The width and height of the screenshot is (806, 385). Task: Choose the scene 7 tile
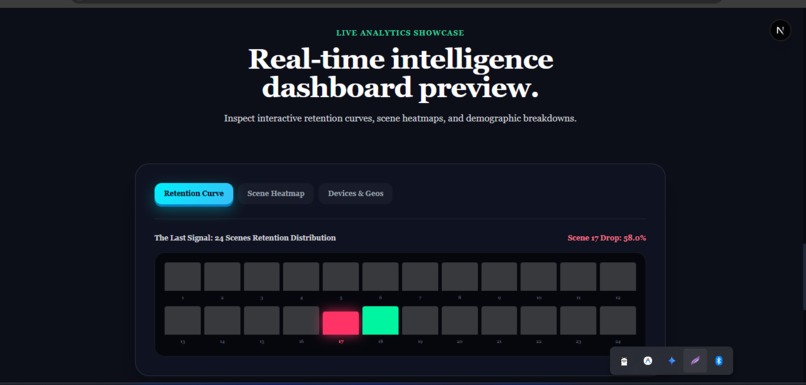[x=420, y=277]
